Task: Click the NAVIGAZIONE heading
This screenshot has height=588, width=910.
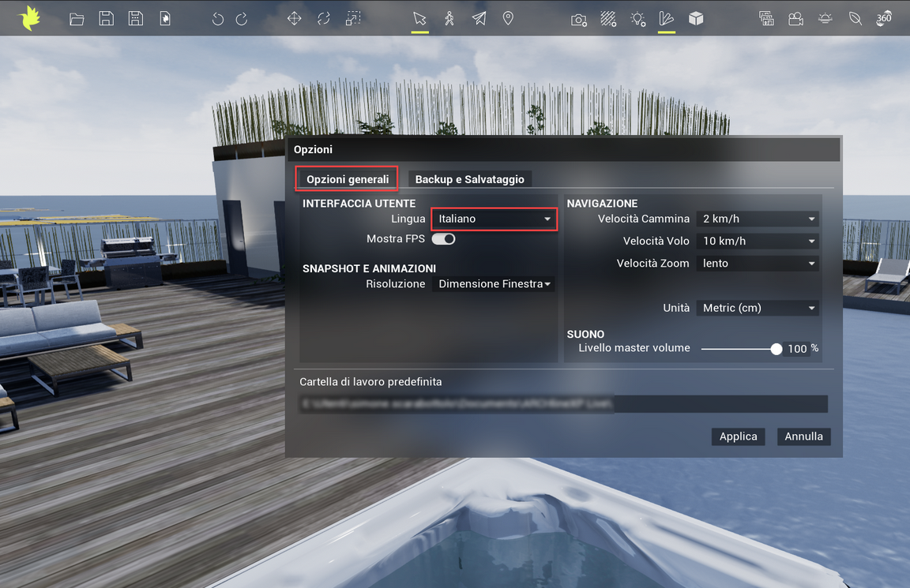Action: pos(602,204)
